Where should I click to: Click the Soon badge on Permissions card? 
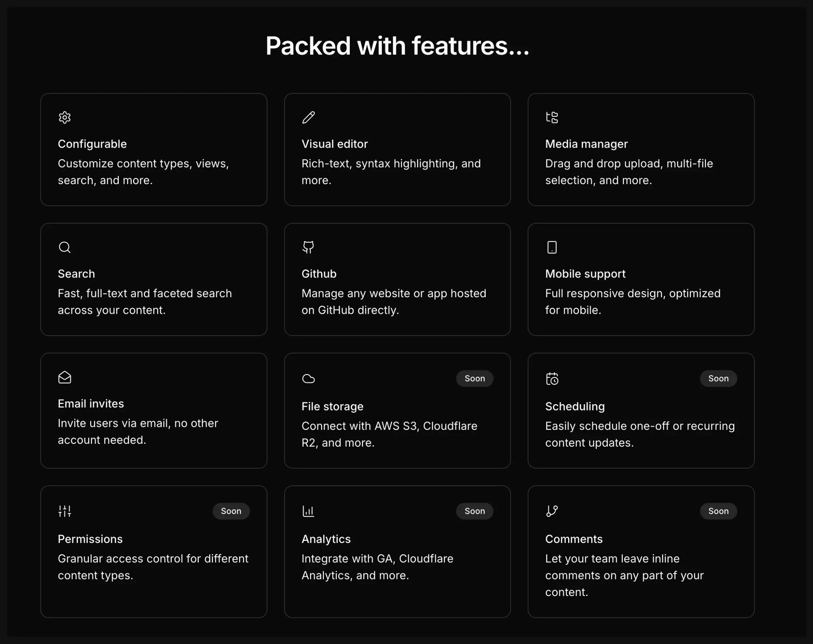pos(231,511)
